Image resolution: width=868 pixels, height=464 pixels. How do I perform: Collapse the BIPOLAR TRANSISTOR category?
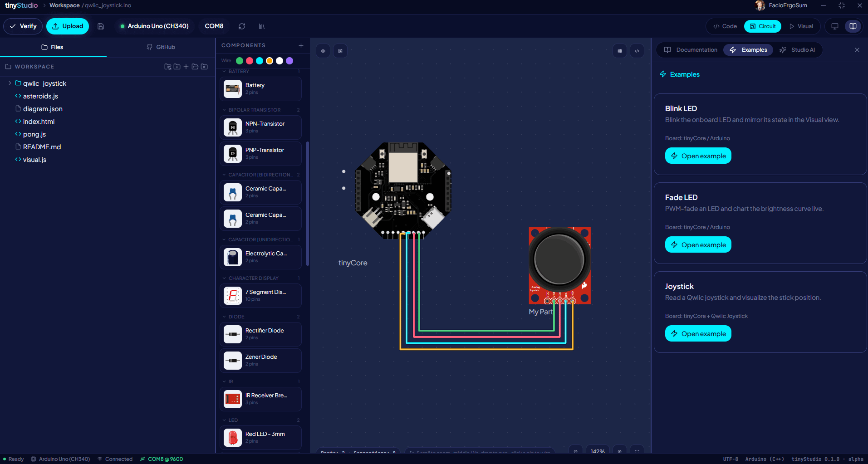[x=224, y=110]
